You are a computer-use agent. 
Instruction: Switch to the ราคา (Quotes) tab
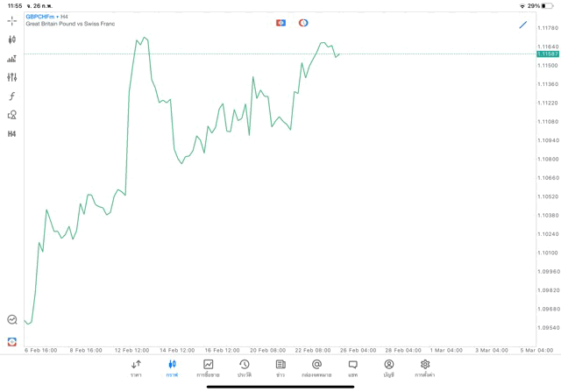coord(136,367)
